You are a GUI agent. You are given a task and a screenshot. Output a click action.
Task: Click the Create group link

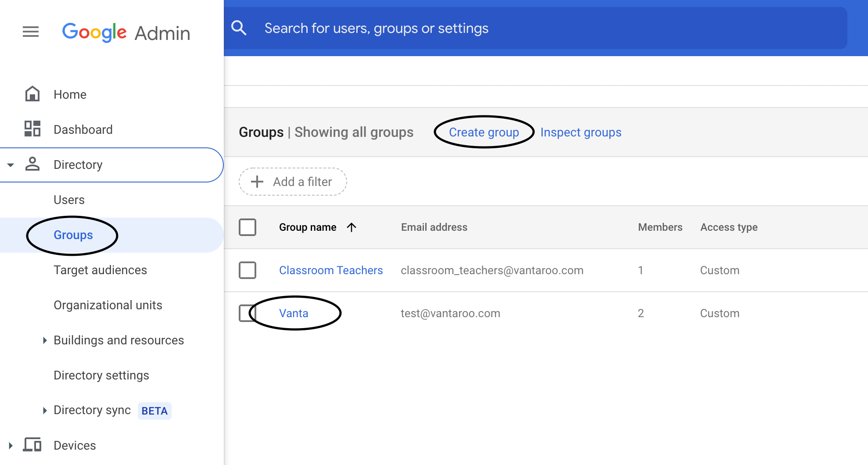coord(484,132)
